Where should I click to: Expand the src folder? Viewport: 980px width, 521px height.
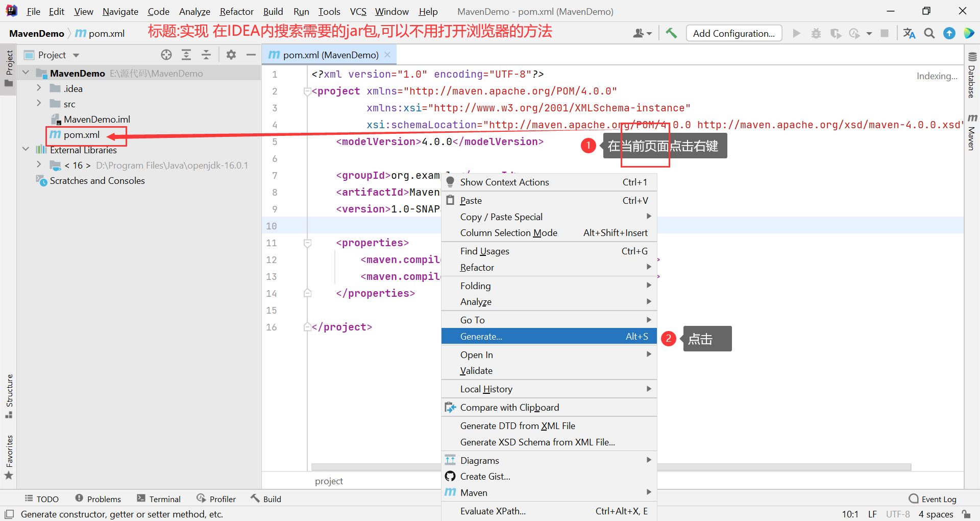(x=39, y=103)
